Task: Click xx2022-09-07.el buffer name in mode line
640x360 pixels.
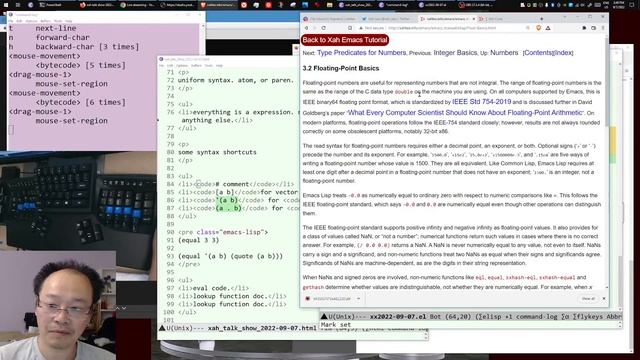Action: pos(398,316)
